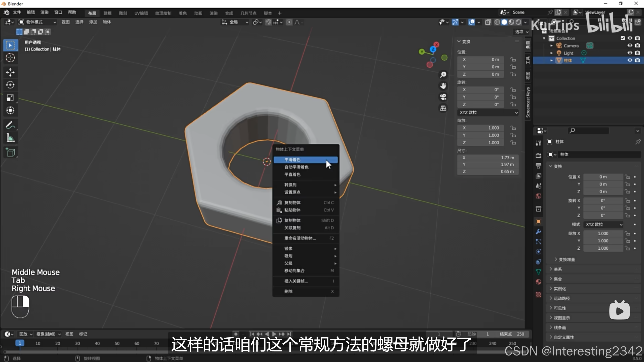Expand the 关系 panel section
This screenshot has height=362, width=644.
click(x=558, y=269)
